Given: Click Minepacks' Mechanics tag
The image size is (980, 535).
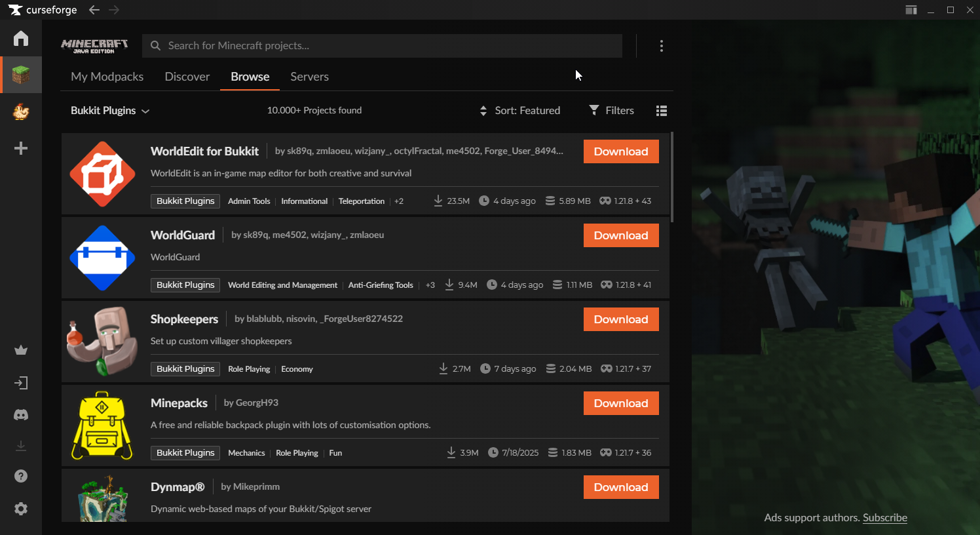Looking at the screenshot, I should tap(246, 453).
